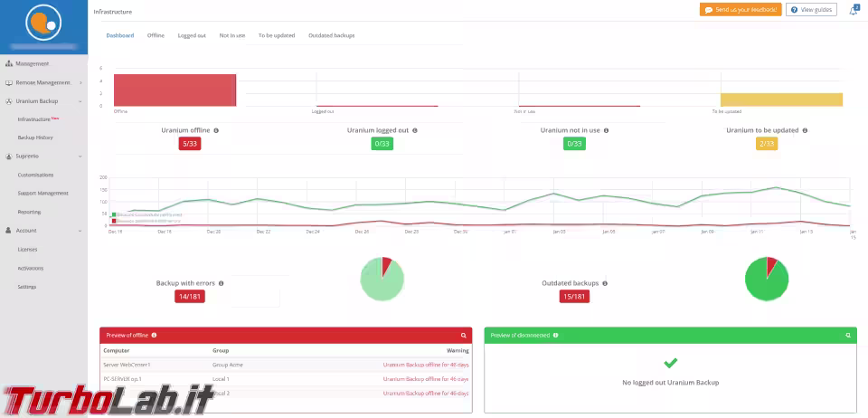Click the 15/181 outdated backups badge

coord(574,296)
